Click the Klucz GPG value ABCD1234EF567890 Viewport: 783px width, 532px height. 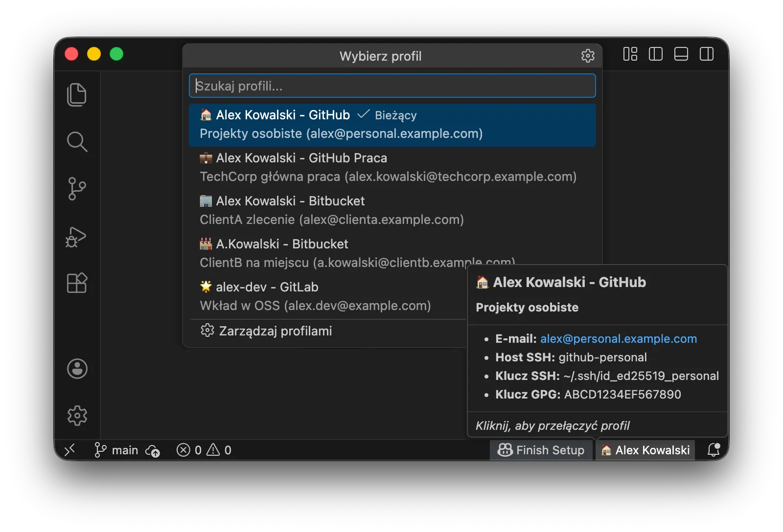click(622, 395)
